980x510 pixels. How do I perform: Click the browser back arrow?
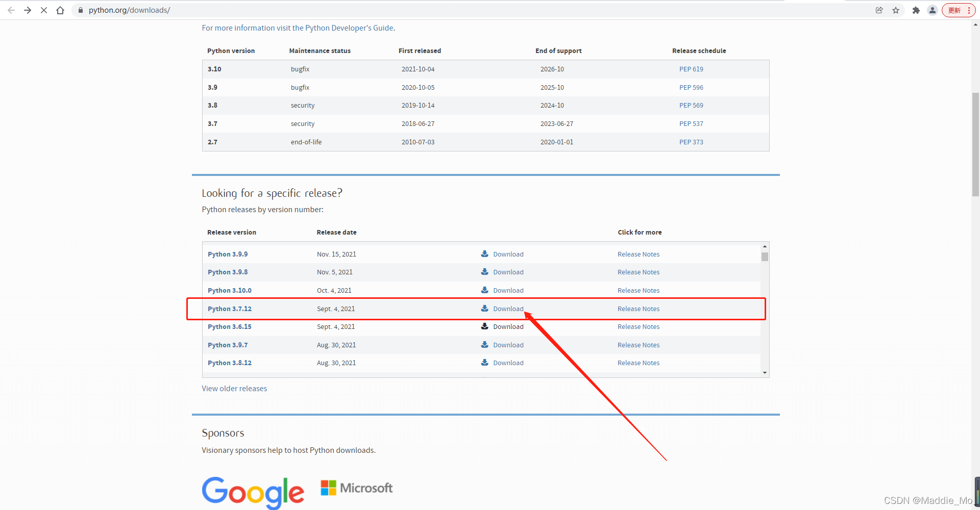click(11, 10)
